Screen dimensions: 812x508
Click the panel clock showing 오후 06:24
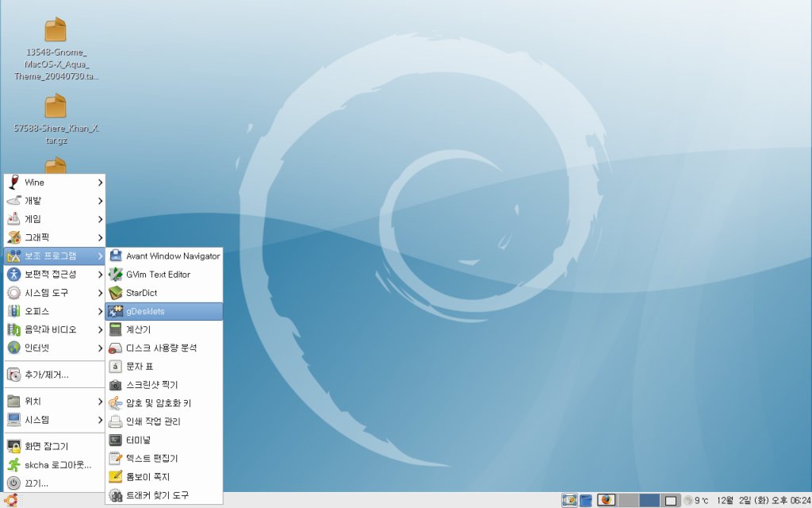pyautogui.click(x=764, y=501)
